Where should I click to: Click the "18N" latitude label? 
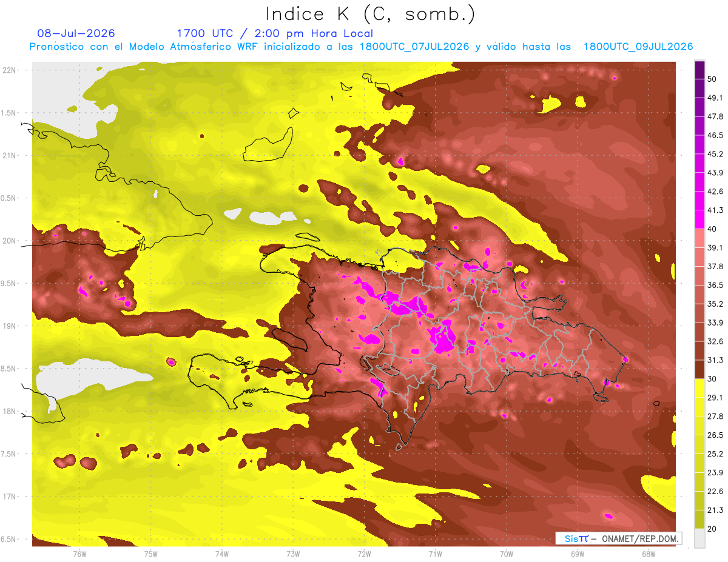point(10,412)
